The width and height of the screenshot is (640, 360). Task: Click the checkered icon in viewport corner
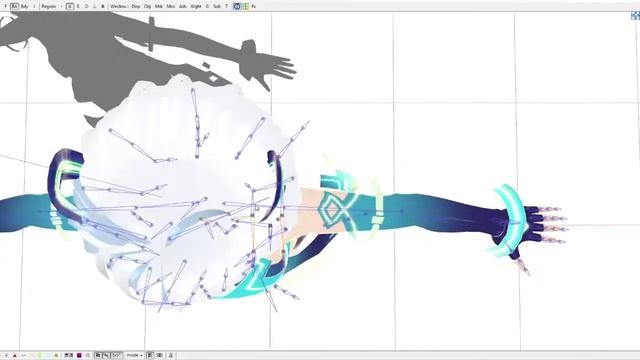[636, 16]
